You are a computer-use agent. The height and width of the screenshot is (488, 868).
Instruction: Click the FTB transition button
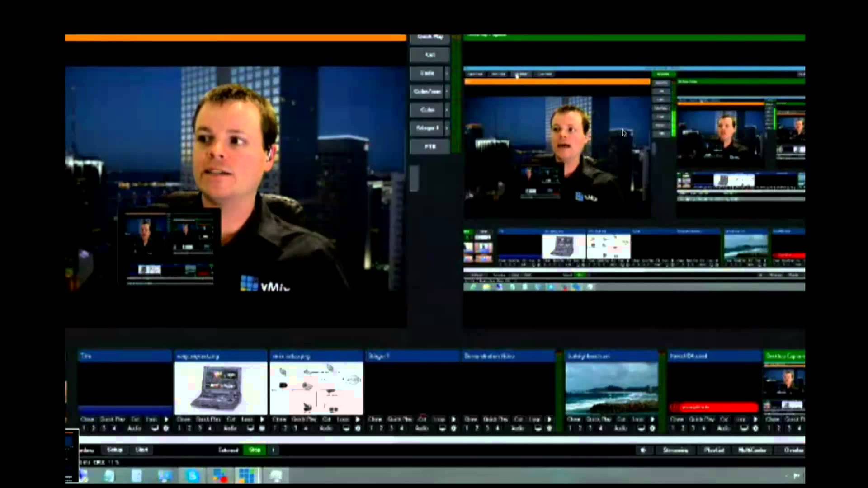[x=429, y=146]
